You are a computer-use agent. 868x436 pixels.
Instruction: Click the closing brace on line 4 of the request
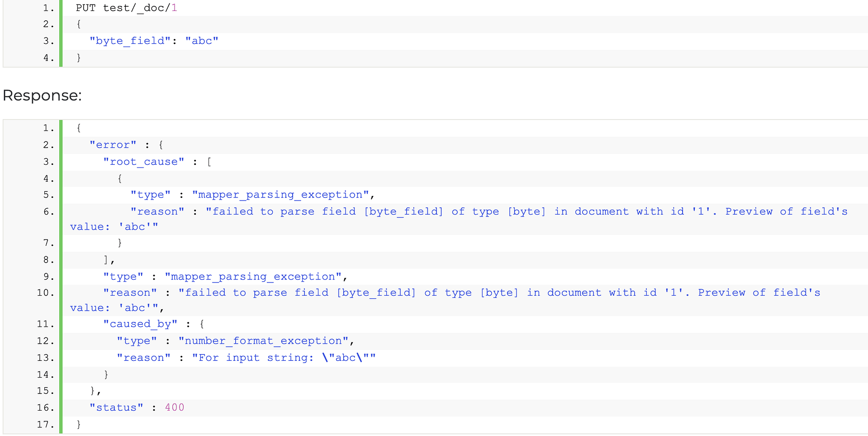coord(79,57)
